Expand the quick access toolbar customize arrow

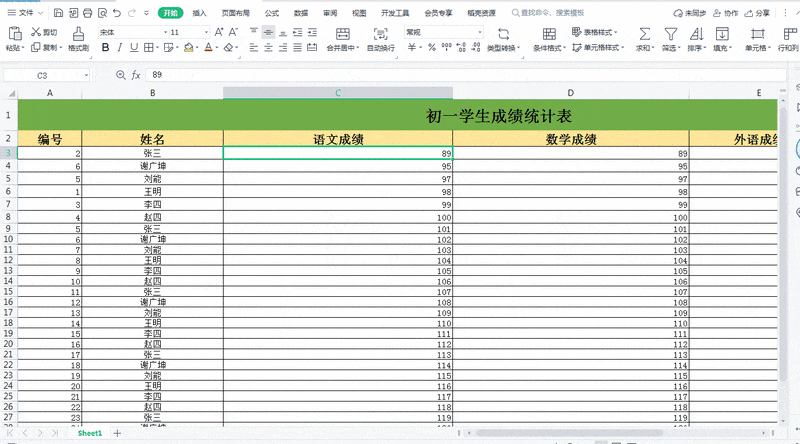coord(146,13)
